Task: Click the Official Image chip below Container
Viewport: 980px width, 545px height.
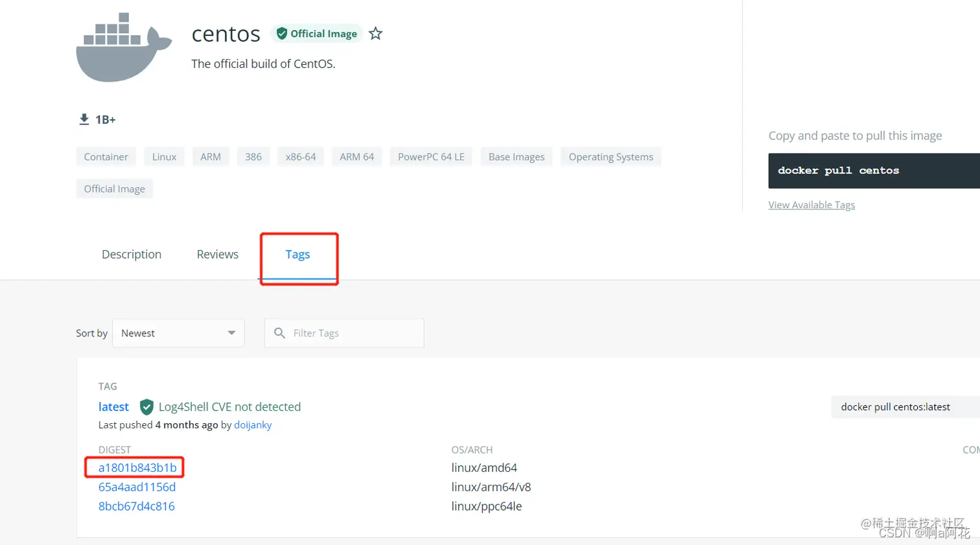Action: point(115,189)
